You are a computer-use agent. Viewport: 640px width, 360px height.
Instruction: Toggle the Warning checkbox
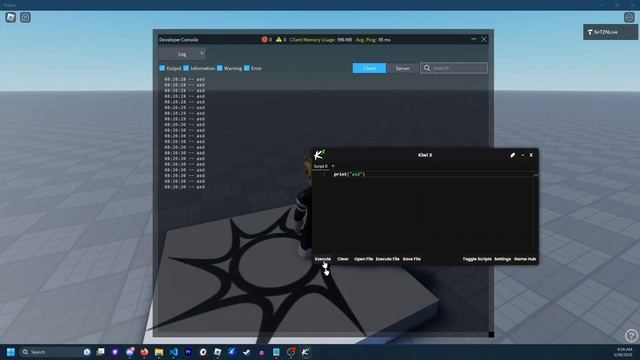[x=220, y=68]
